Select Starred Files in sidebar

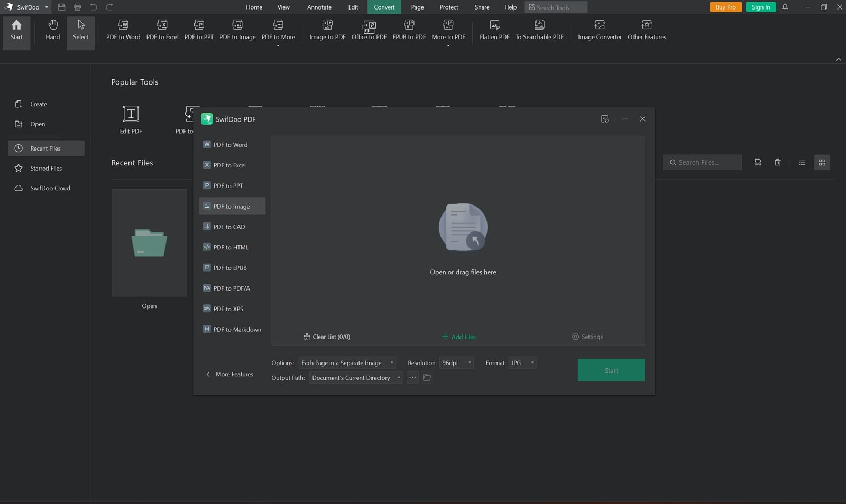coord(46,168)
